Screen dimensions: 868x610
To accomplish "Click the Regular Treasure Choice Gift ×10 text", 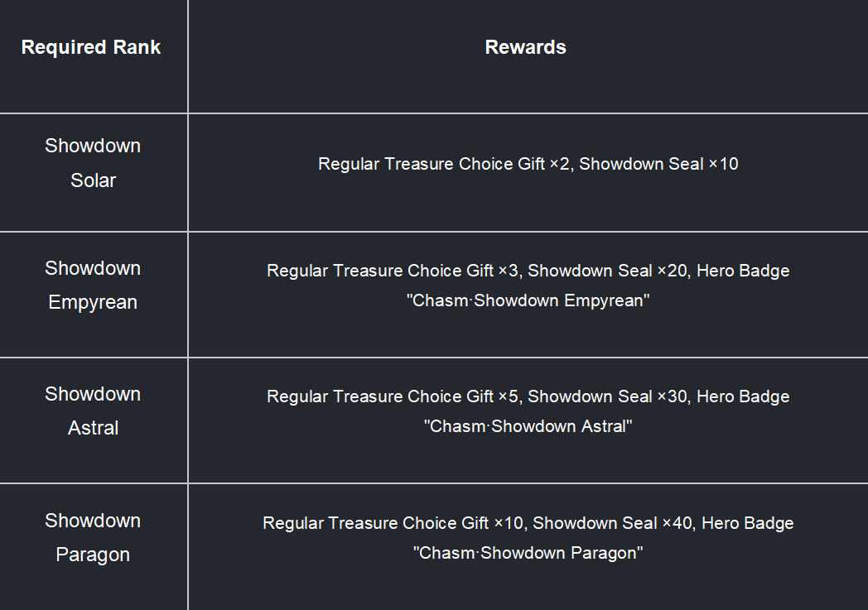I will 393,523.
